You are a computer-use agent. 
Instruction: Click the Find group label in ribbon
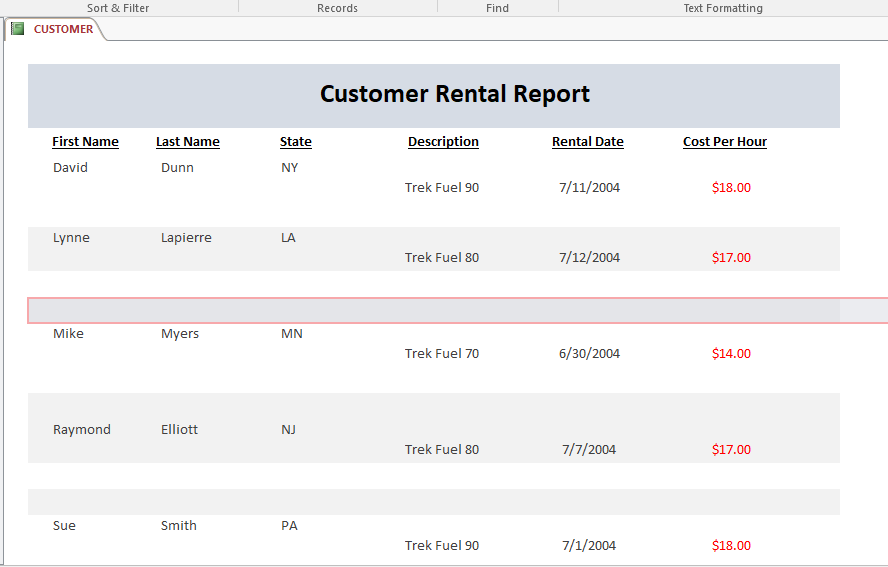pos(497,8)
